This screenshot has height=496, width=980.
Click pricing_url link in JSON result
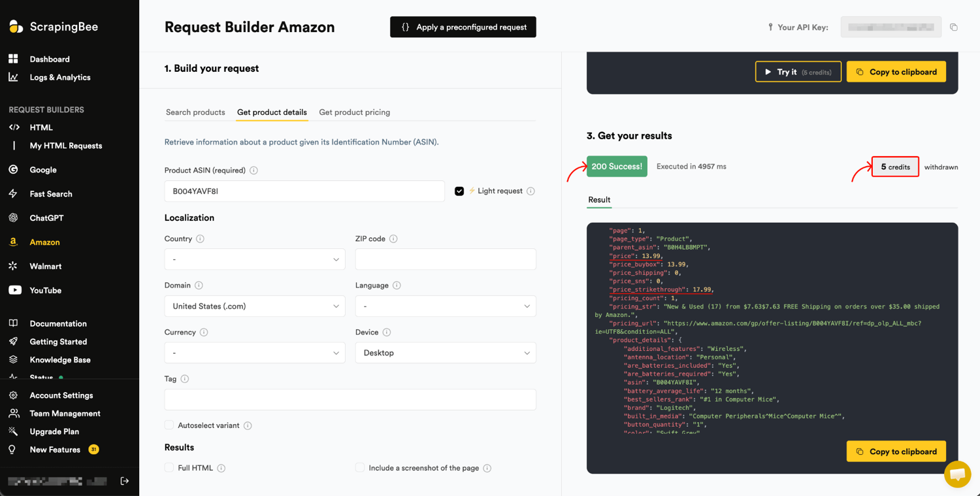758,327
